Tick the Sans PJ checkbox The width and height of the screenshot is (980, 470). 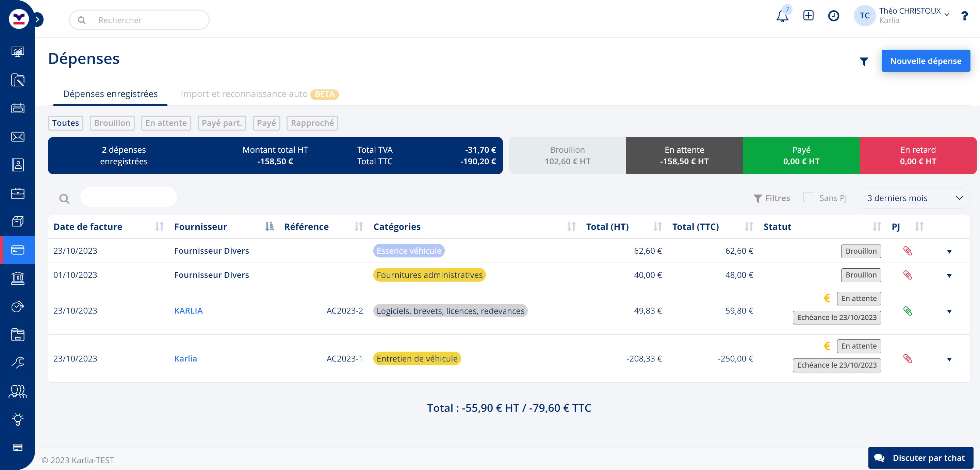pos(808,198)
